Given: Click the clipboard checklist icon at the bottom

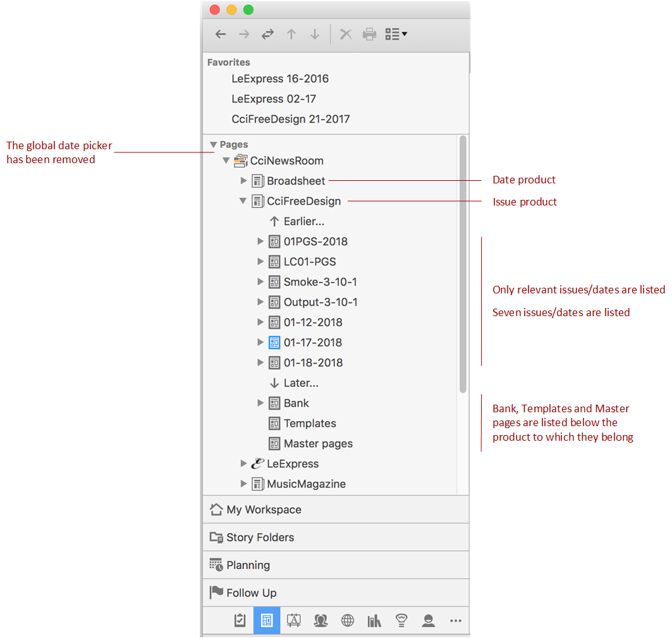Looking at the screenshot, I should 240,621.
